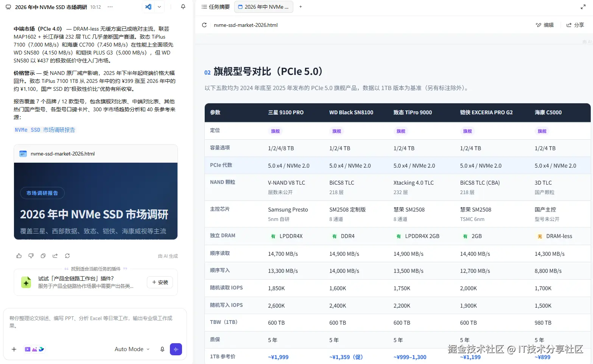Click the purple voice waveform send button
This screenshot has width=593, height=364.
[x=176, y=349]
